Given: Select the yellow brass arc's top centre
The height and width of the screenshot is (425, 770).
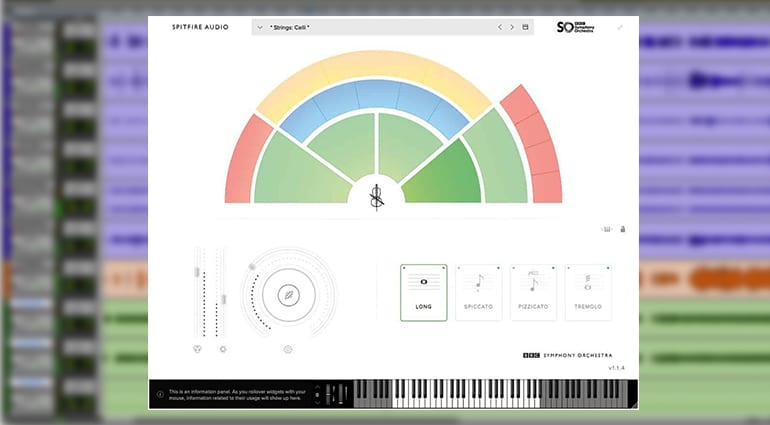Looking at the screenshot, I should point(377,64).
